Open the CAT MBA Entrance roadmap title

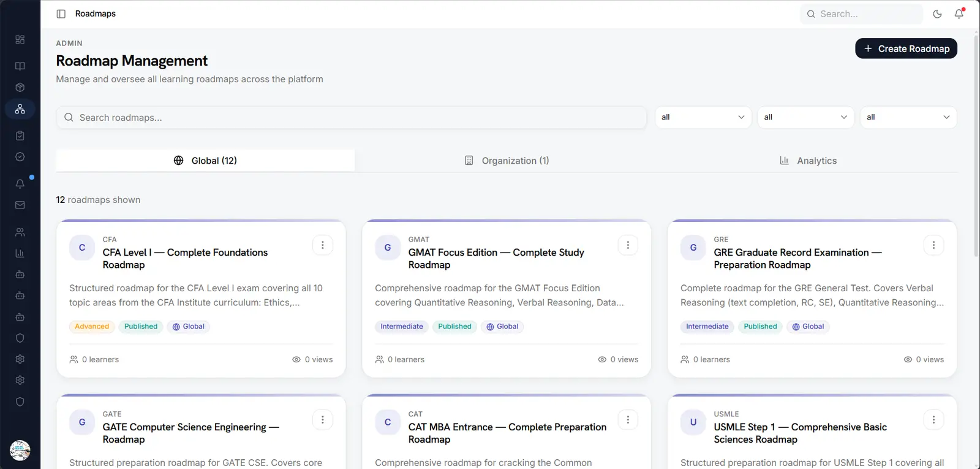click(x=507, y=433)
